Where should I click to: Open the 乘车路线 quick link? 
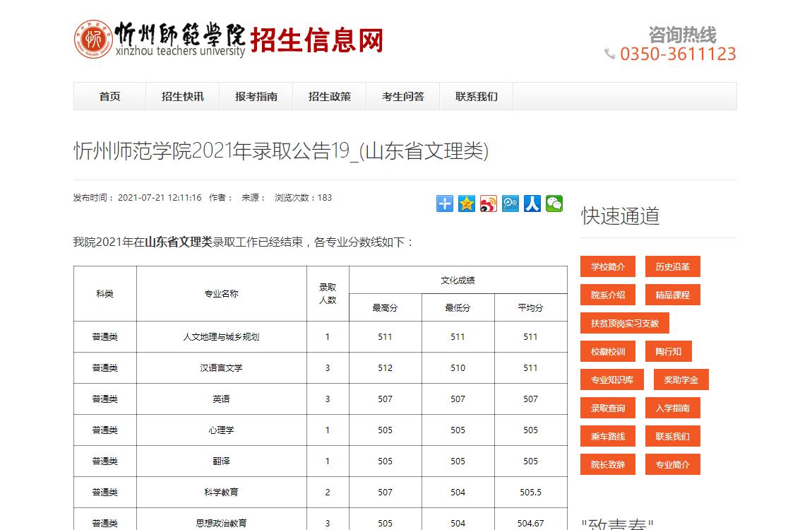608,436
